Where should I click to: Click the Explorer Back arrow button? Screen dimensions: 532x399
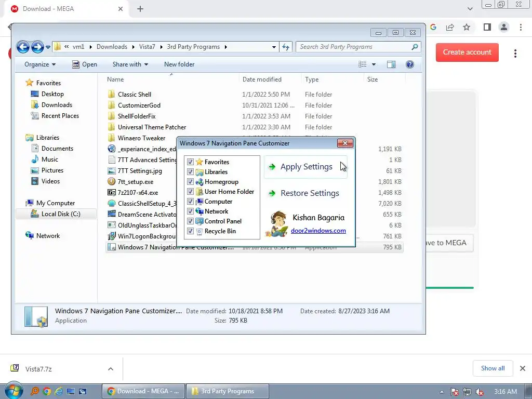click(23, 47)
